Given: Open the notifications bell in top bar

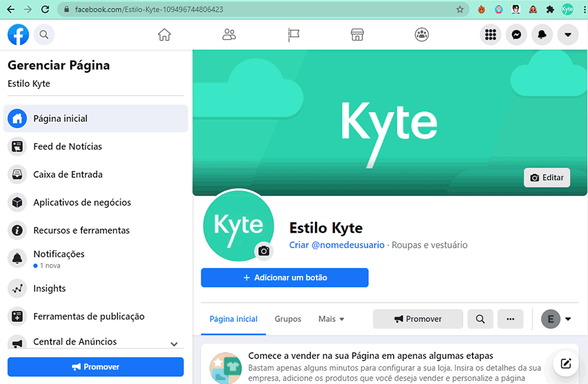Looking at the screenshot, I should [x=542, y=35].
